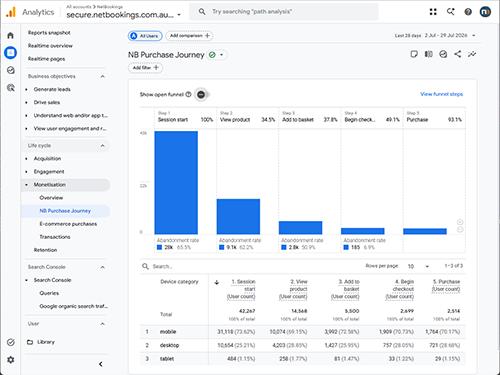500x375 pixels.
Task: Click the Session start funnel bar
Action: 176,183
